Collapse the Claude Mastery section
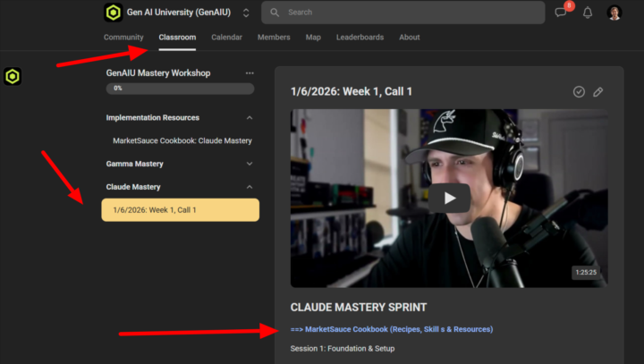The image size is (644, 364). pyautogui.click(x=250, y=187)
